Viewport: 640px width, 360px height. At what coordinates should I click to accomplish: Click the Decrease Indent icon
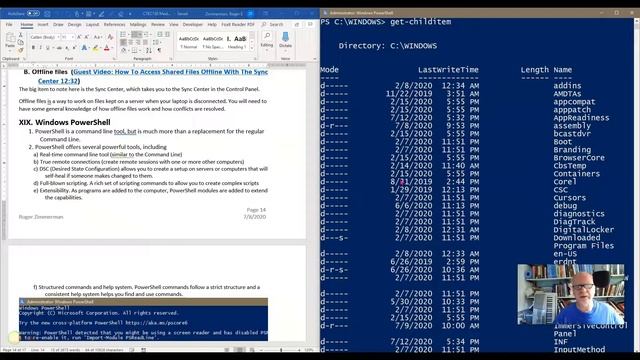[160, 34]
